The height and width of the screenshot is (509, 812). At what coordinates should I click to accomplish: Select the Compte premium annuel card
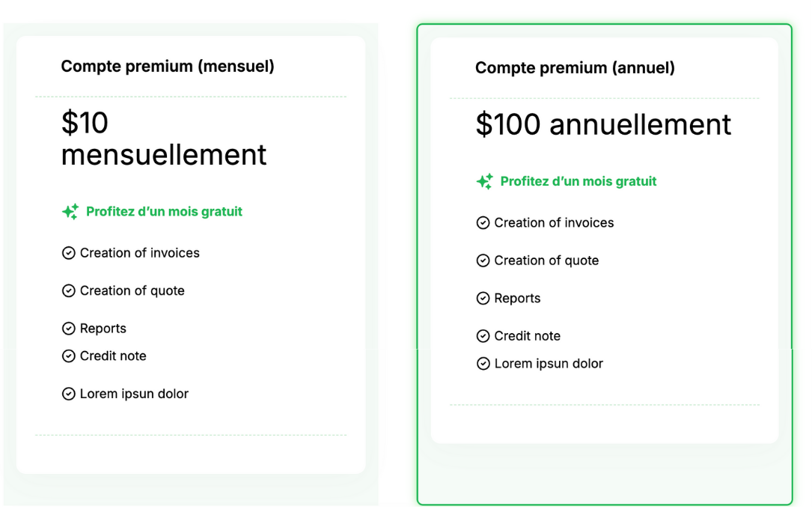point(603,262)
